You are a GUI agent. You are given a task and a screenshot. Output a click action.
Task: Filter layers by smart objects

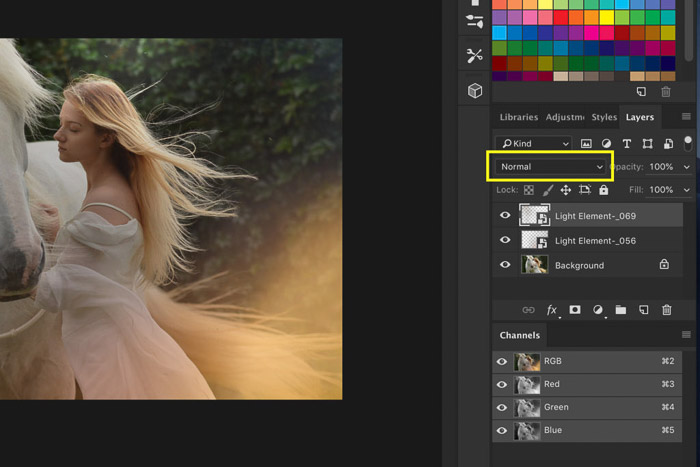click(x=668, y=143)
